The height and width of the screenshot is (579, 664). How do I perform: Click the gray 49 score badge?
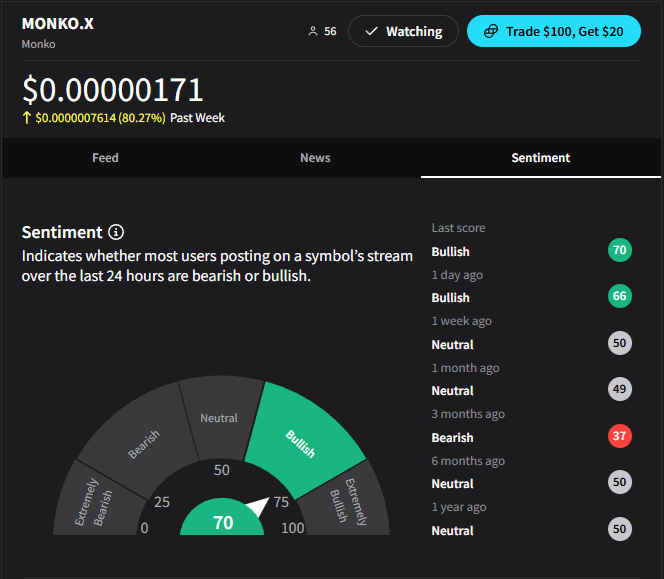(x=620, y=389)
